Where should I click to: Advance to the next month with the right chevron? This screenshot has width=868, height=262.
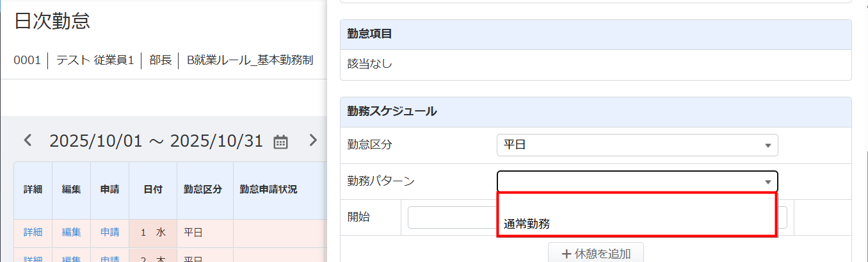coord(312,141)
